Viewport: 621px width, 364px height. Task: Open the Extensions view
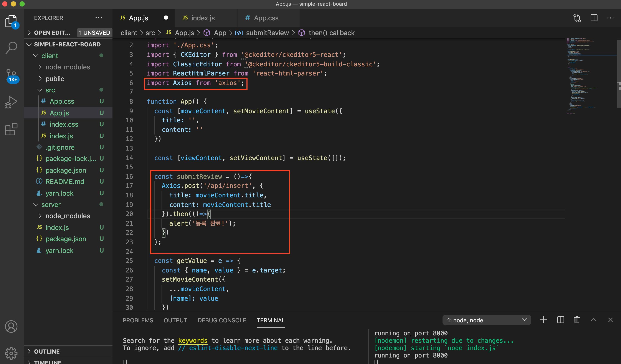(11, 129)
